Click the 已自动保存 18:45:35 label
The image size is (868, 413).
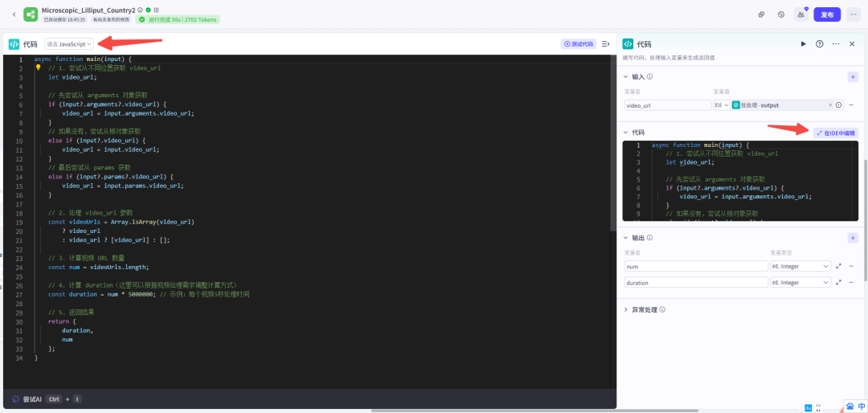point(65,19)
